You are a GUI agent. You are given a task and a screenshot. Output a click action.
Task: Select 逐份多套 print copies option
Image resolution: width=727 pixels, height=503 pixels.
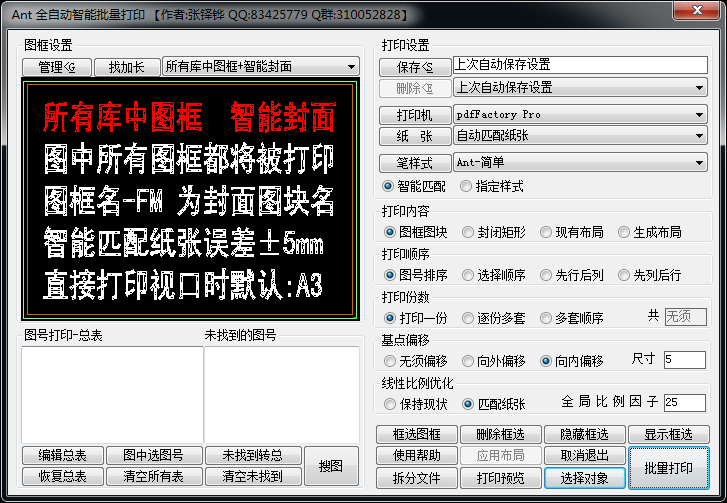[x=467, y=318]
